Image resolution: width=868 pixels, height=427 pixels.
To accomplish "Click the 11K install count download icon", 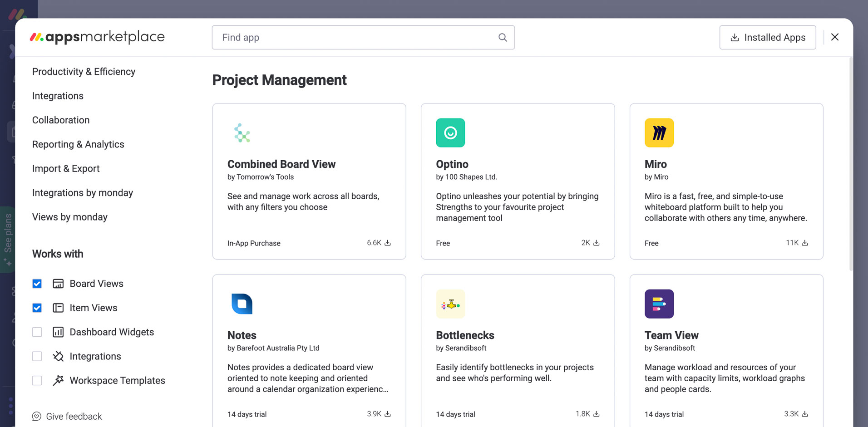I will 805,243.
